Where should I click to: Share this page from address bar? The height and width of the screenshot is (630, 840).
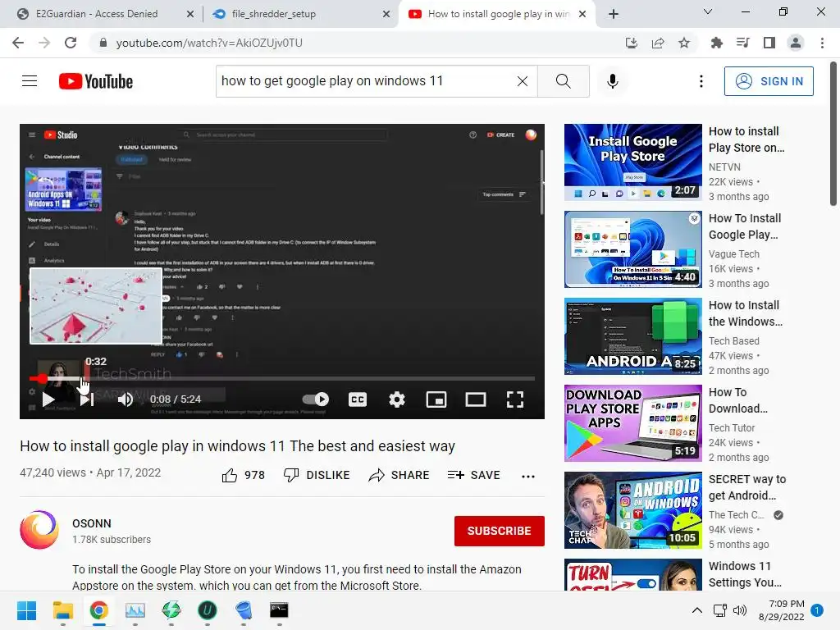click(658, 43)
